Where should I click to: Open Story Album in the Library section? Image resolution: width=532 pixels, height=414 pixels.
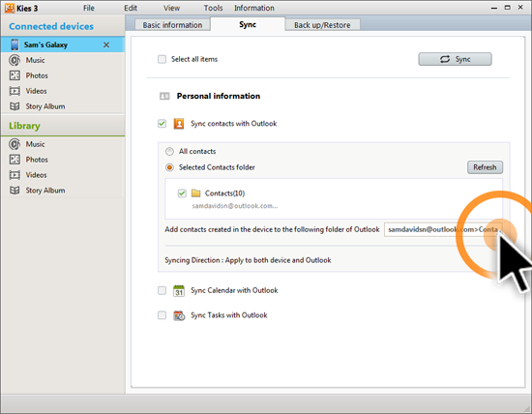pyautogui.click(x=45, y=190)
